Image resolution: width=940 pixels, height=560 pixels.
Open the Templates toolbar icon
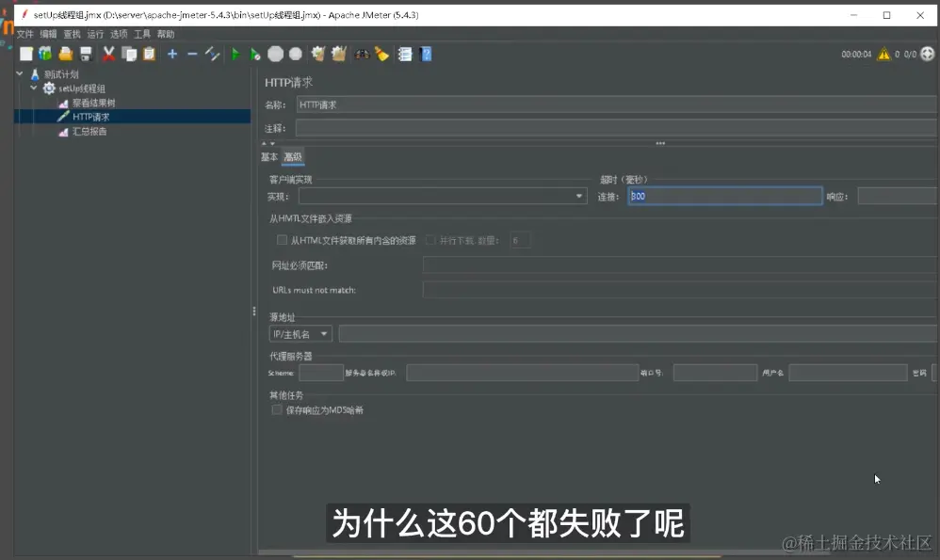point(45,54)
